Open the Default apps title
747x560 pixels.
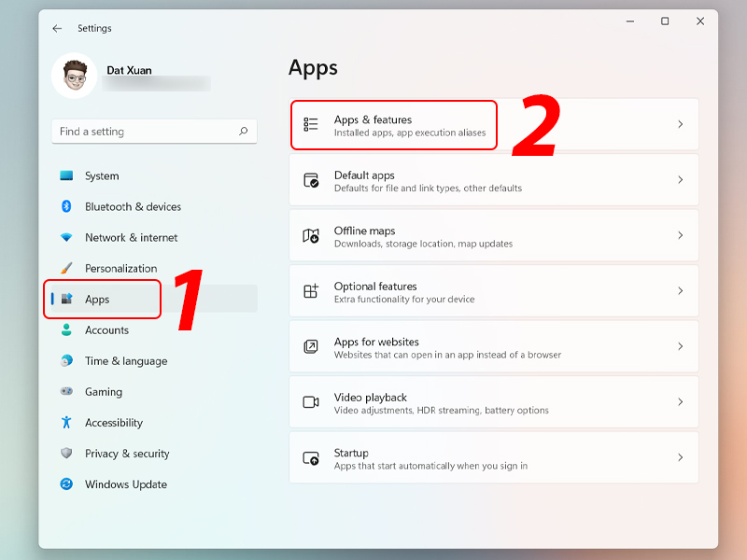(364, 175)
